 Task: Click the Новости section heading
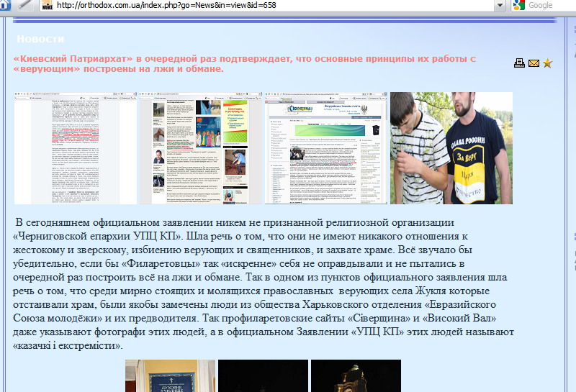point(40,38)
